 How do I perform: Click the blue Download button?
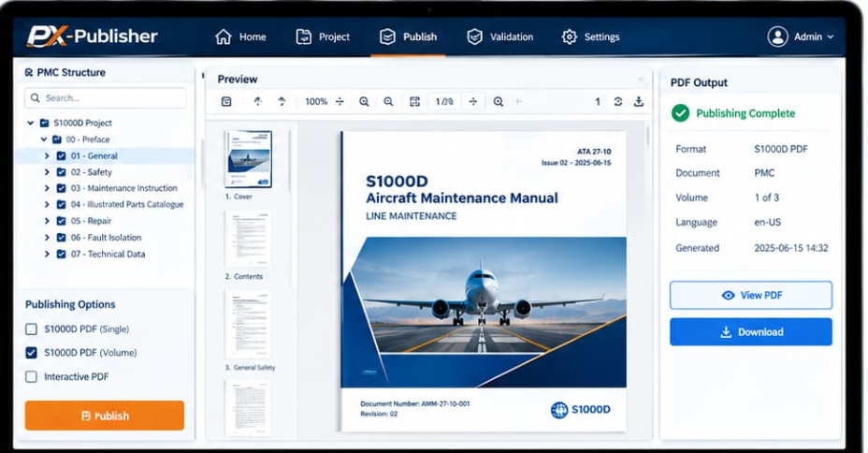pos(751,331)
